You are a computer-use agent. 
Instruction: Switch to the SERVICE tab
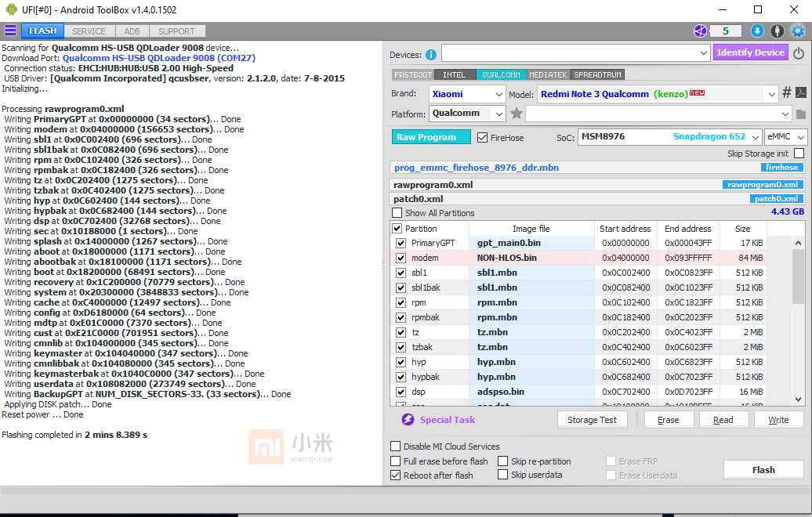pos(89,31)
